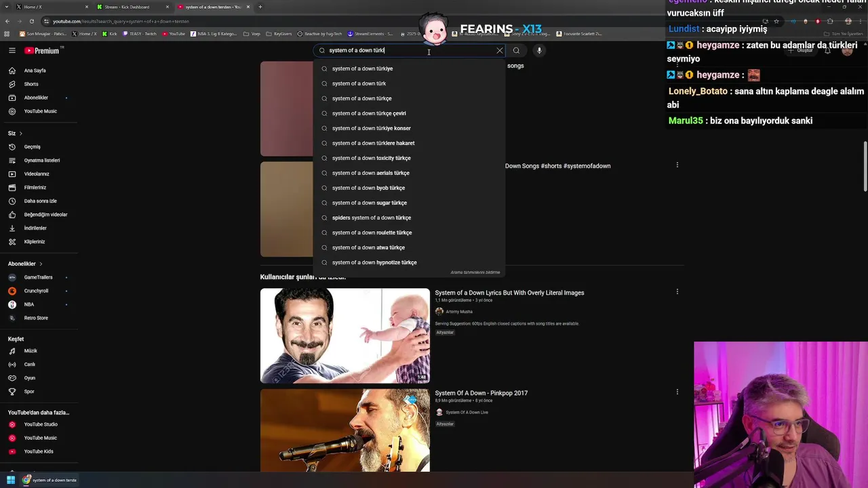The height and width of the screenshot is (488, 868).
Task: Open more options for #shorts #systemofadown video
Action: (677, 165)
